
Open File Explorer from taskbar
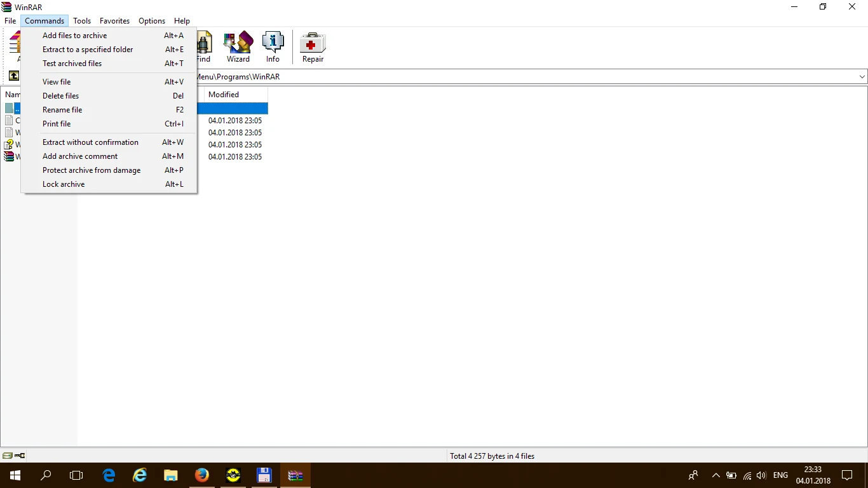[x=171, y=475]
